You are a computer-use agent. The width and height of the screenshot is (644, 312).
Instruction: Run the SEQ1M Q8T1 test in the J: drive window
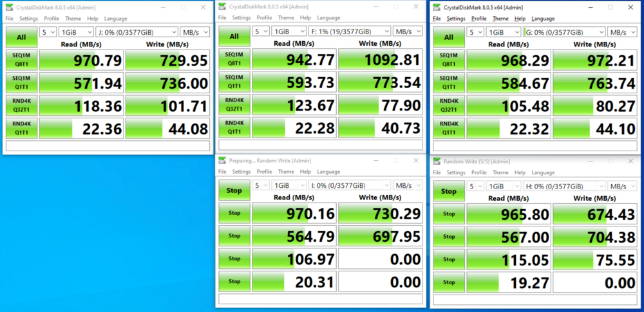pos(21,60)
